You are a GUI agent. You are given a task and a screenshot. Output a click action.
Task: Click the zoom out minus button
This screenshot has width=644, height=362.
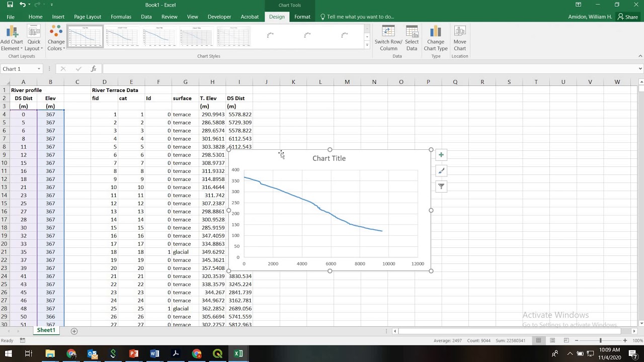tap(577, 340)
